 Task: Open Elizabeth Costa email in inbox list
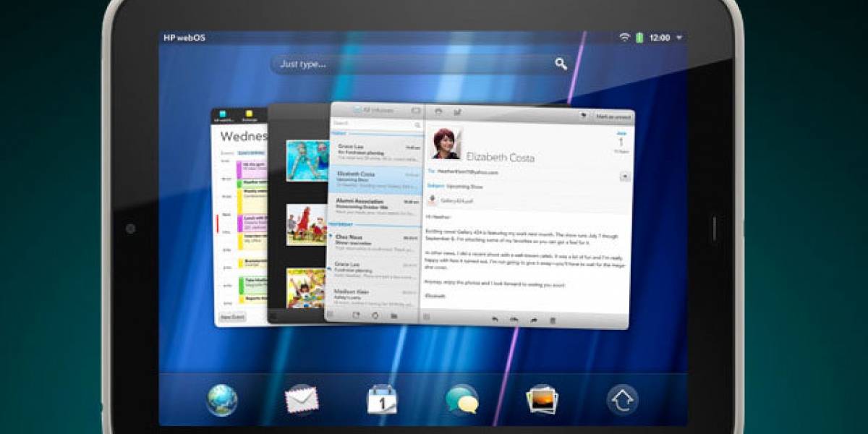pos(375,179)
